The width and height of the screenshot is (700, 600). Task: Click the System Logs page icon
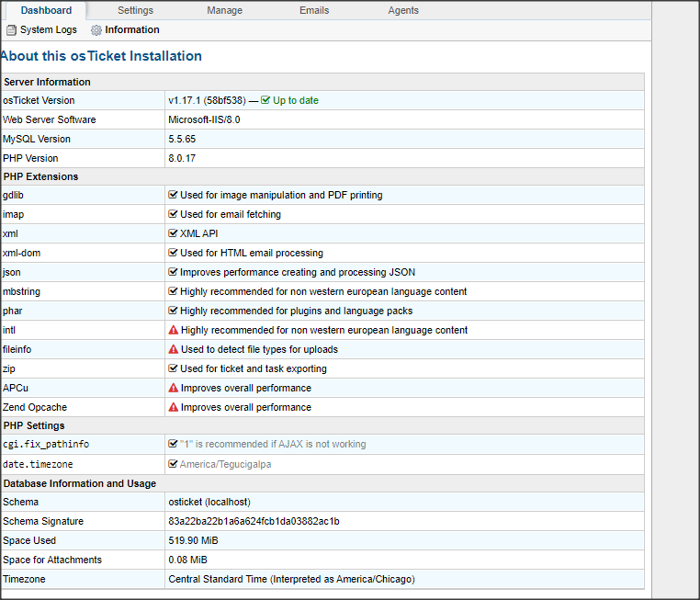tap(11, 30)
